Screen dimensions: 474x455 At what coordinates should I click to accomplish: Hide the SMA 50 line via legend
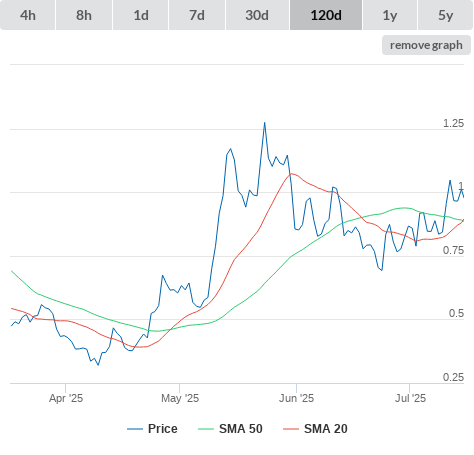coord(241,429)
